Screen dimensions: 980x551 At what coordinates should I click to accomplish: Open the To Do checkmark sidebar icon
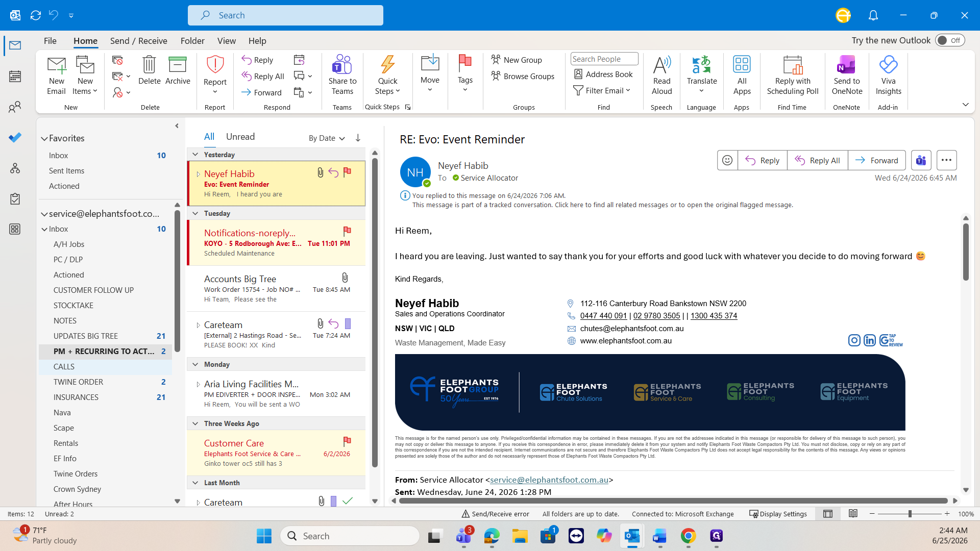tap(15, 137)
